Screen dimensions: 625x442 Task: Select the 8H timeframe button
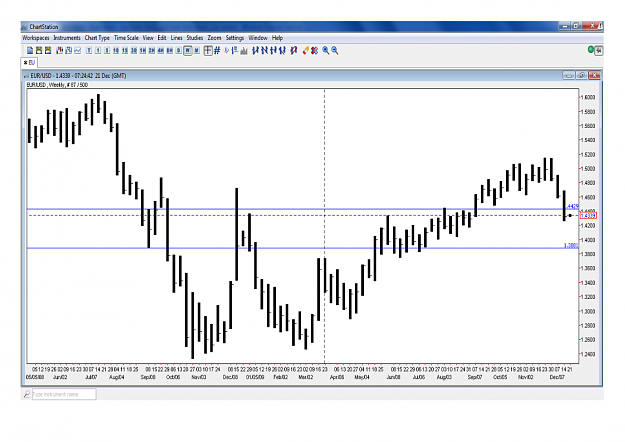(x=170, y=50)
